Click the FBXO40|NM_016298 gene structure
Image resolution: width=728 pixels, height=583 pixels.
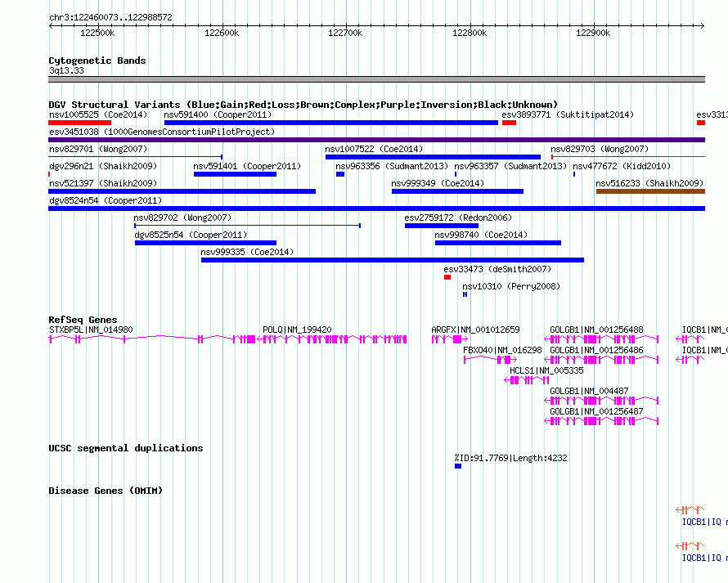[490, 360]
